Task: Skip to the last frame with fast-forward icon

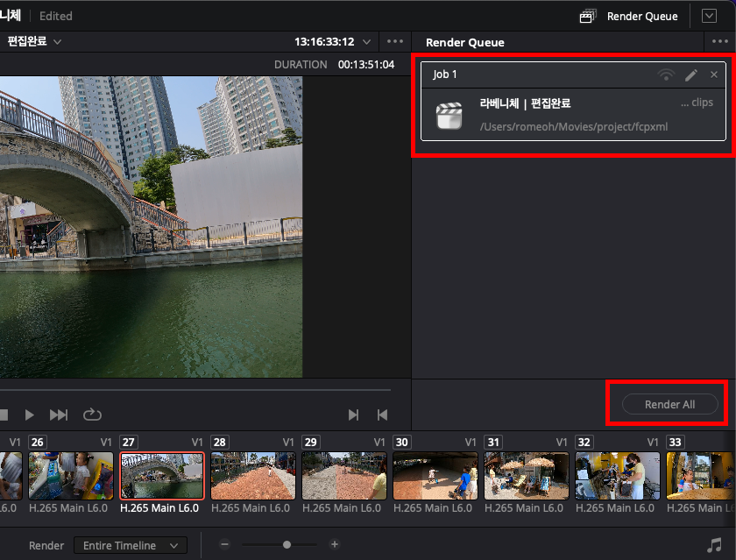Action: pyautogui.click(x=59, y=415)
